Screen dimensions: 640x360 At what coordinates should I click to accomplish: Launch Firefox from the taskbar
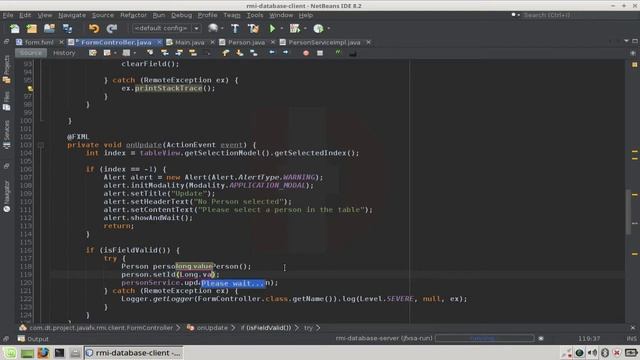coord(43,353)
